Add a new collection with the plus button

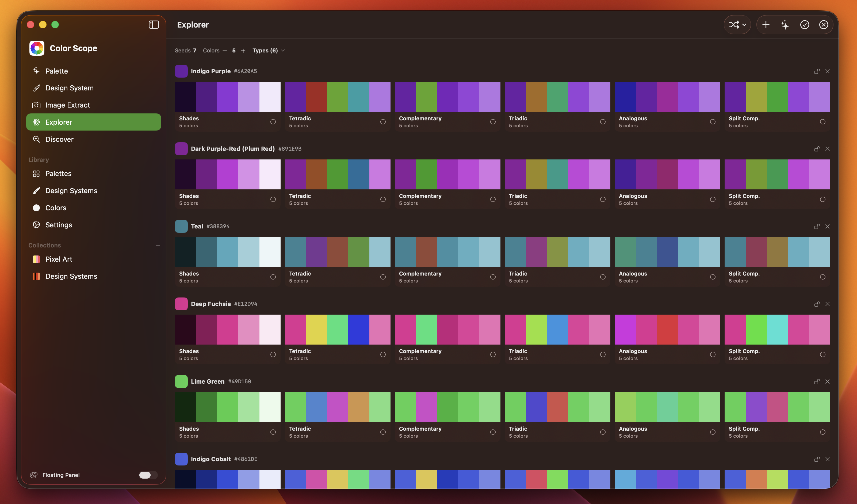tap(158, 245)
